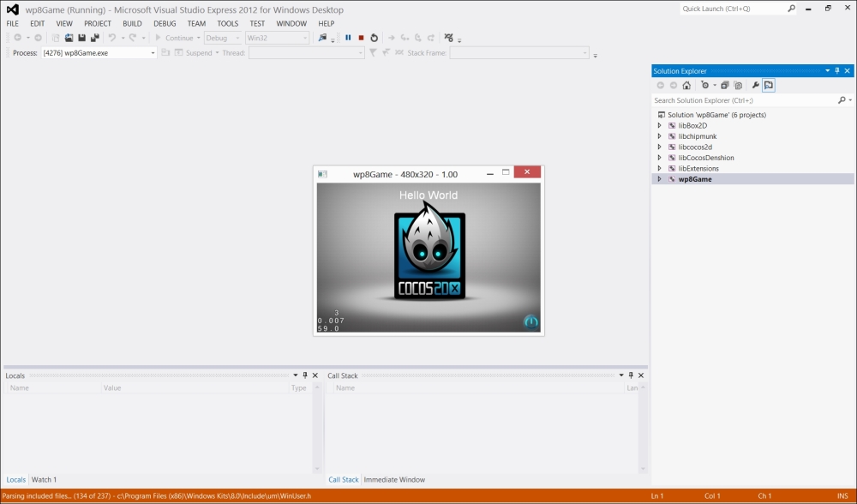857x504 pixels.
Task: Click the Step Over toolbar icon
Action: point(418,38)
